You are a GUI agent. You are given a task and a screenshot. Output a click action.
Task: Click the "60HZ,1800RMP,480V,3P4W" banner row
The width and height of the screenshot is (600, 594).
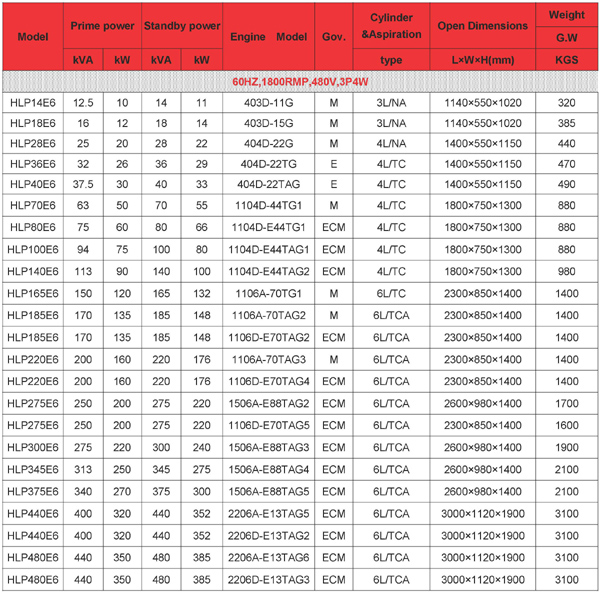300,82
